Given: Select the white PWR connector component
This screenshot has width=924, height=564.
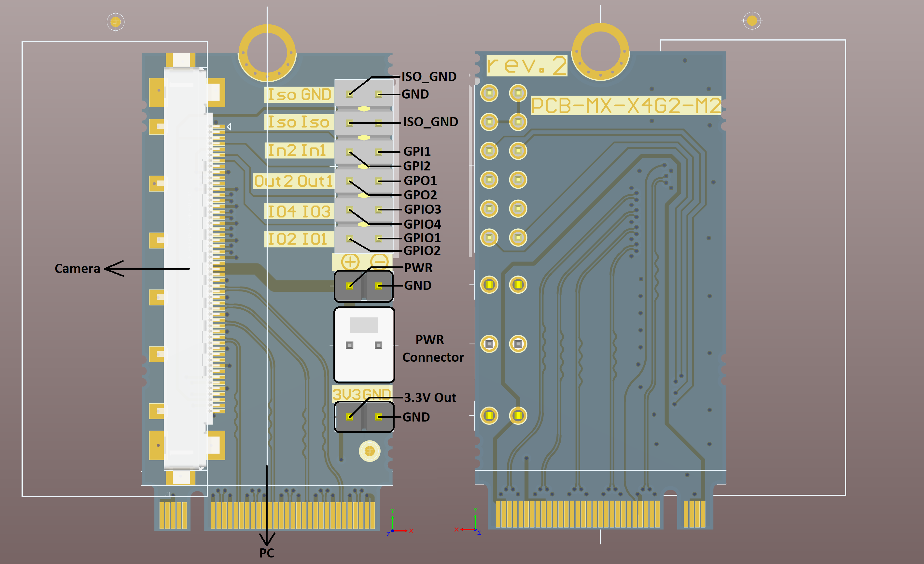Looking at the screenshot, I should point(364,345).
